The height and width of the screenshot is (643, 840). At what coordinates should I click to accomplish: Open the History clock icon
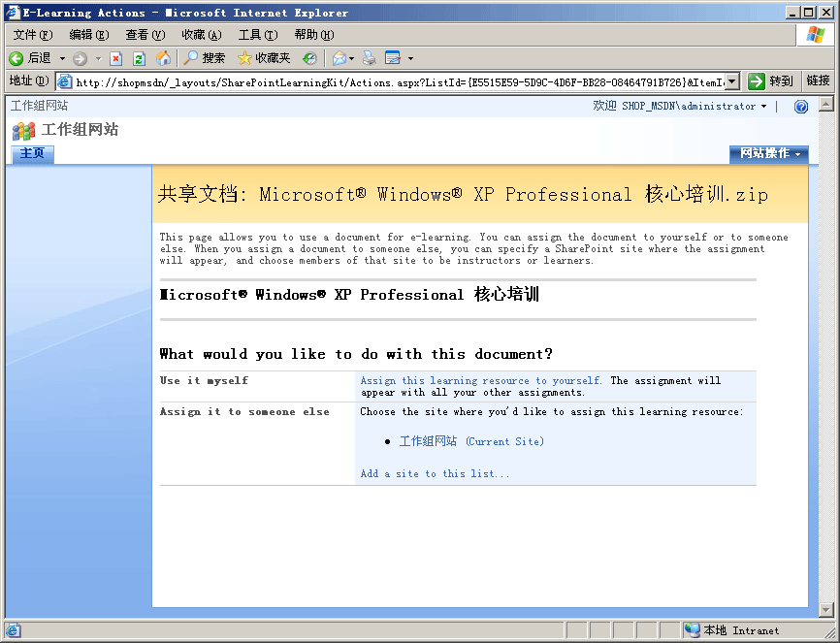309,58
